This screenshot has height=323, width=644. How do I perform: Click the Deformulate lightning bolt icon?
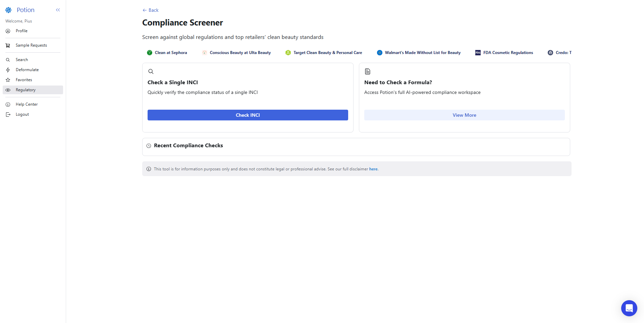[x=8, y=70]
